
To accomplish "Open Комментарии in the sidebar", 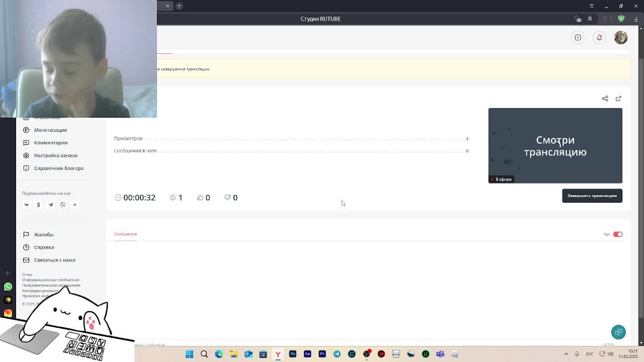I will (x=51, y=143).
